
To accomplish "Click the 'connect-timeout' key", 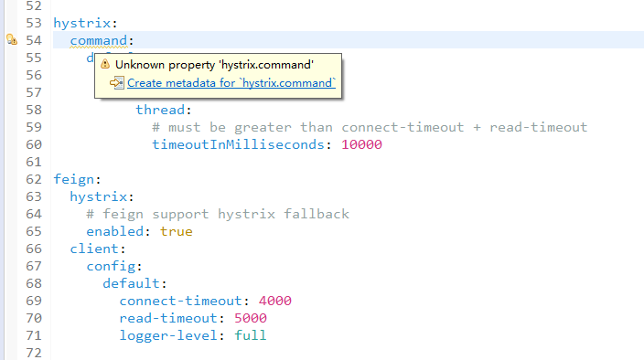I will (x=181, y=301).
